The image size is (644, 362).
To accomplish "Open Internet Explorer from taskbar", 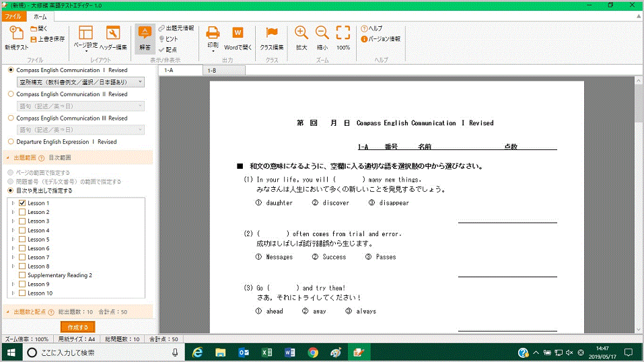I will (x=198, y=353).
